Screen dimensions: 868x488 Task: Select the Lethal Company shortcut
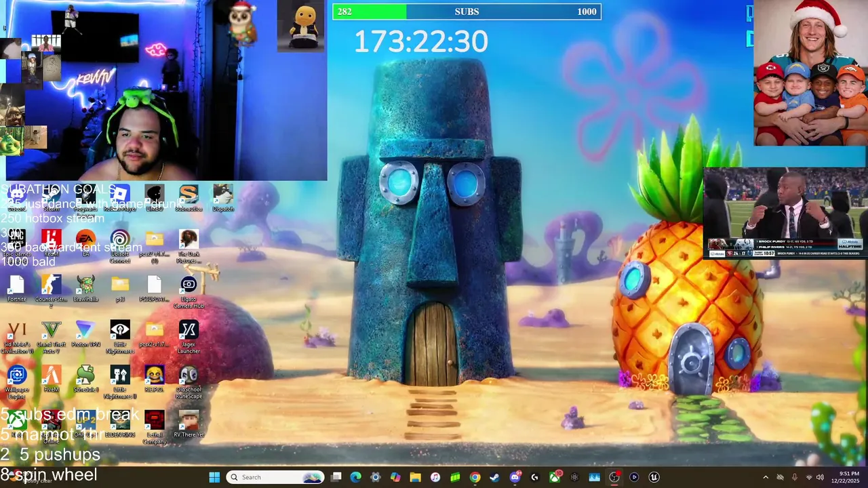[155, 428]
